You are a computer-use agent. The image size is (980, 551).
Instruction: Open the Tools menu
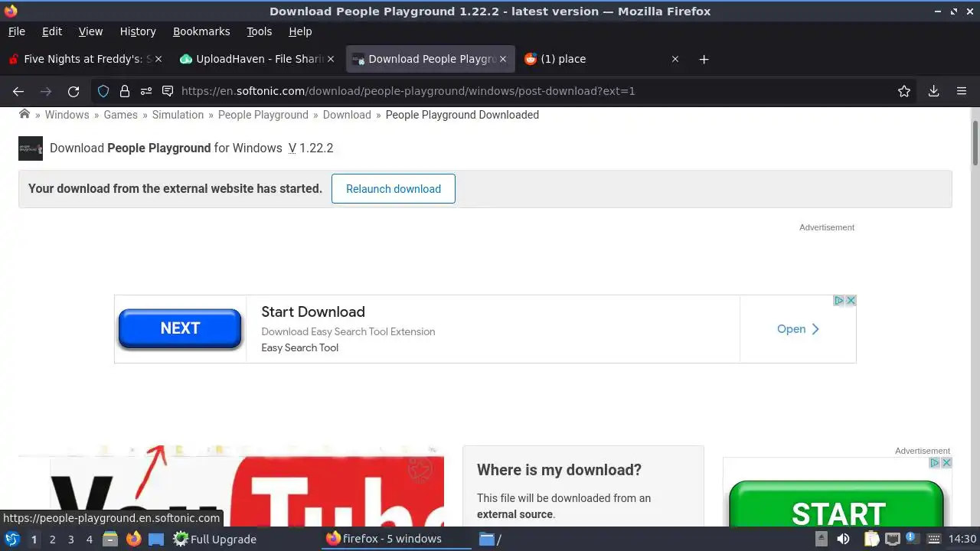point(260,31)
